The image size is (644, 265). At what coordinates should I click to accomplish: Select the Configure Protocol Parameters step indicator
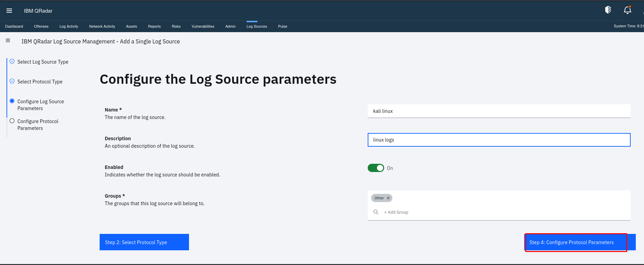coord(12,121)
